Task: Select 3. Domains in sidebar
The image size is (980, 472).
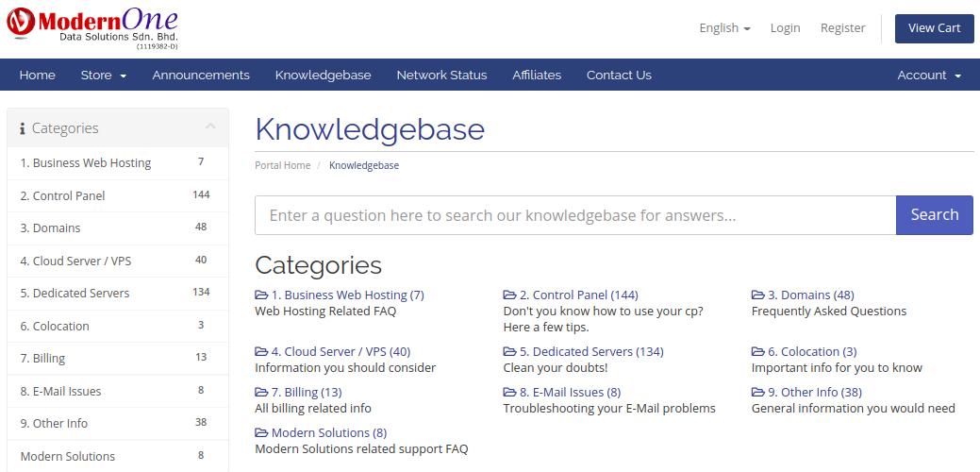Action: pyautogui.click(x=118, y=228)
